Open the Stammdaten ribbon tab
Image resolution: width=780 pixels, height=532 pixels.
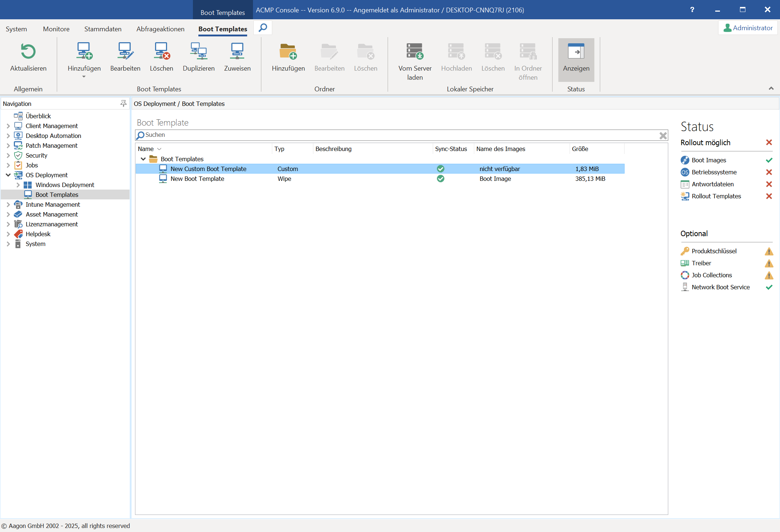pyautogui.click(x=103, y=29)
